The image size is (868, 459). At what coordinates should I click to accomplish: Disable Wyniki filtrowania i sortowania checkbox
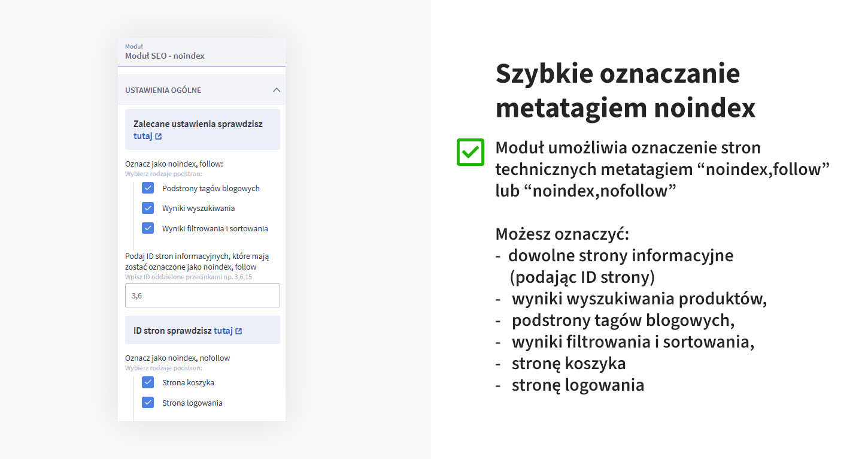click(148, 228)
